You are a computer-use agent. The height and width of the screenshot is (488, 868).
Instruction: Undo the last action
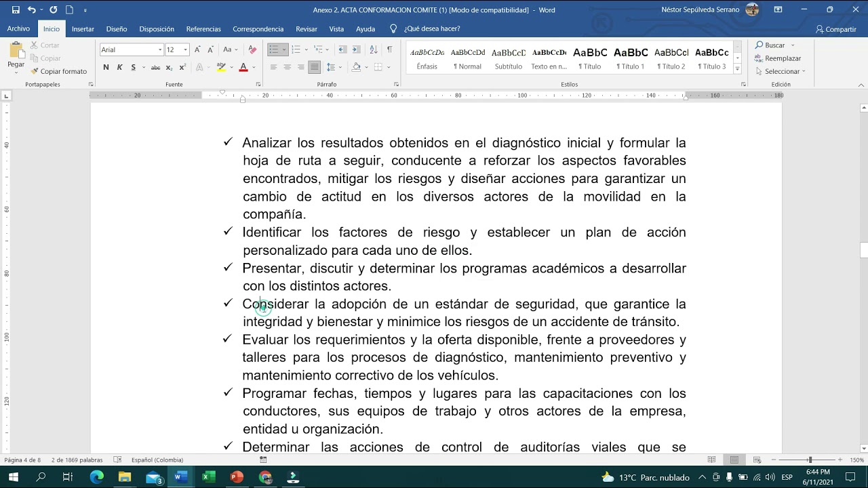[x=31, y=10]
